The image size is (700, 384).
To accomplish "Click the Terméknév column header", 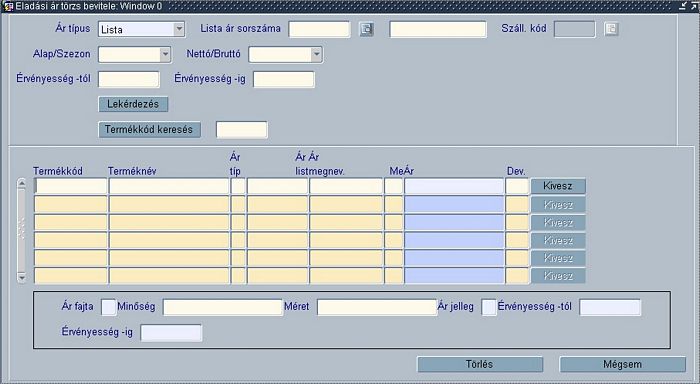I will (132, 171).
